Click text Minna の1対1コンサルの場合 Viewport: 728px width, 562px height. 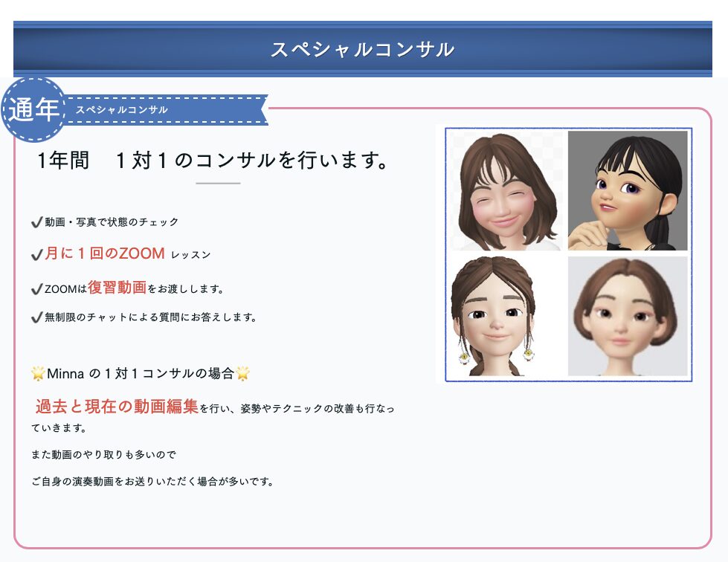coord(141,373)
